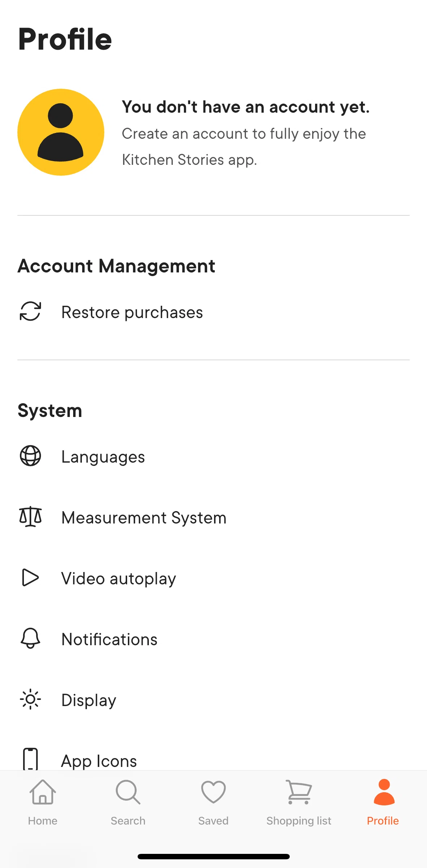Viewport: 427px width, 868px height.
Task: Click the scales icon for Measurement System
Action: point(30,517)
